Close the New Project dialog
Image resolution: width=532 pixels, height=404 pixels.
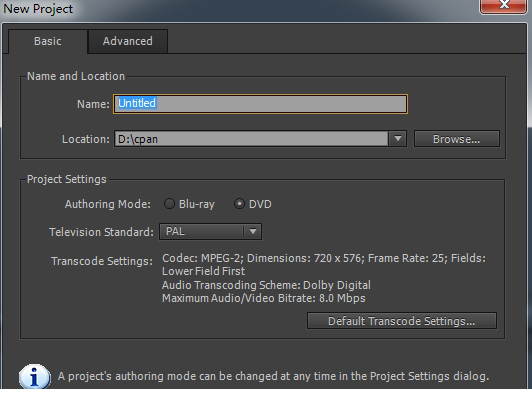(503, 5)
